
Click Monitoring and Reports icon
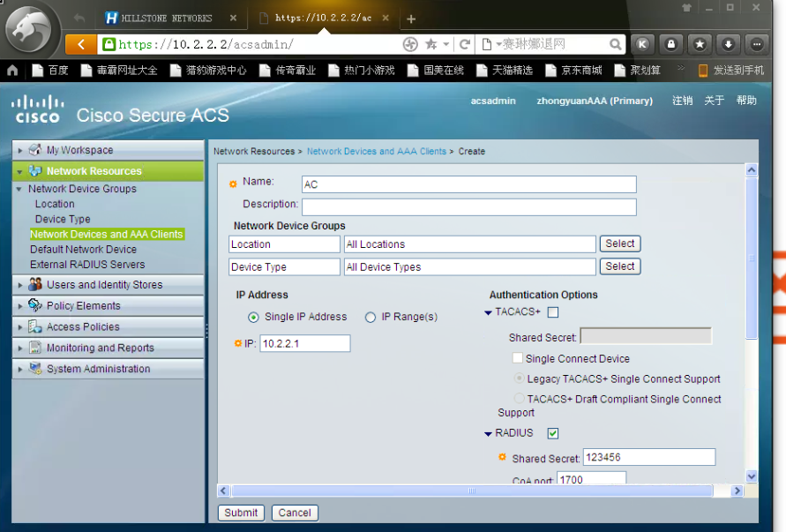[x=35, y=347]
